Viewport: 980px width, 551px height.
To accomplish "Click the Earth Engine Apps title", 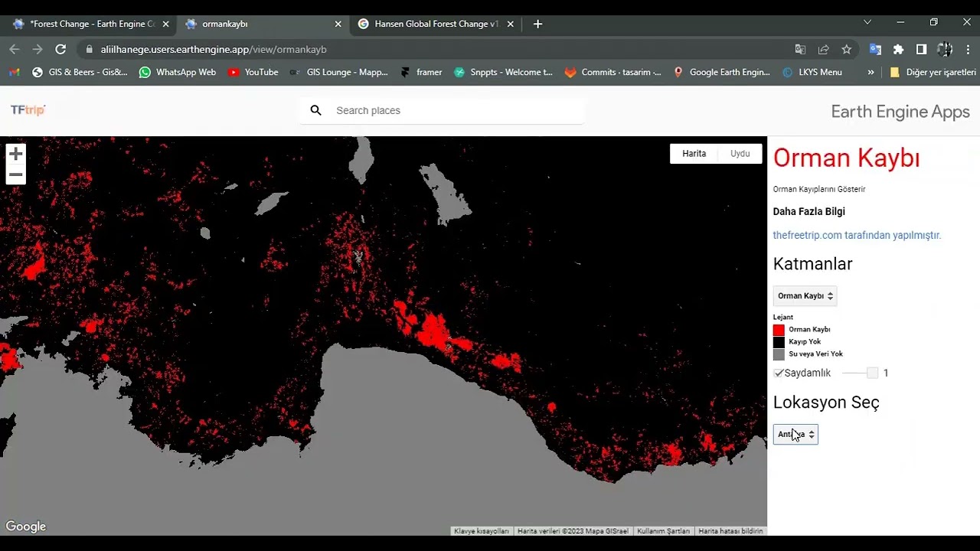I will tap(900, 112).
